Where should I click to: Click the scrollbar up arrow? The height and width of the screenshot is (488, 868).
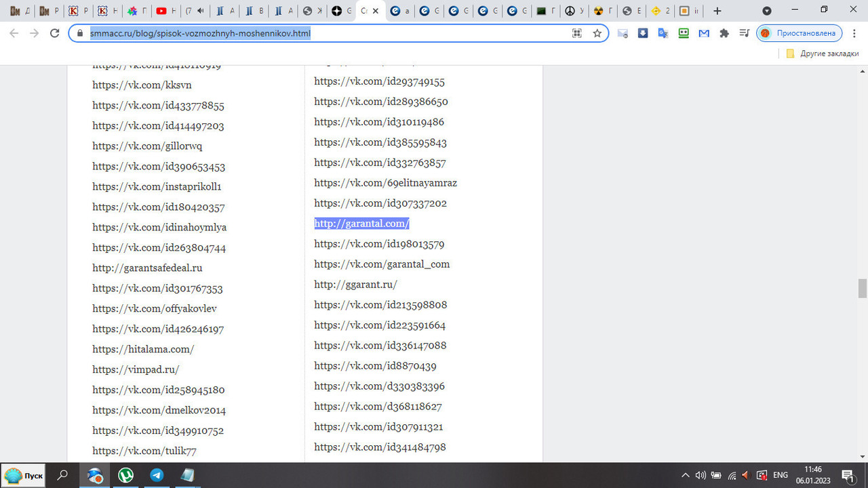(x=863, y=70)
